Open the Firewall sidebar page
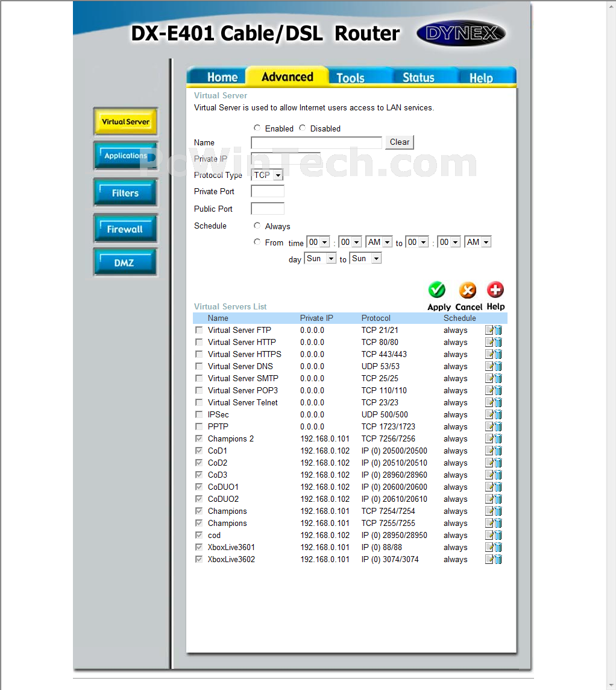Screen dimensions: 616x690 (x=125, y=229)
